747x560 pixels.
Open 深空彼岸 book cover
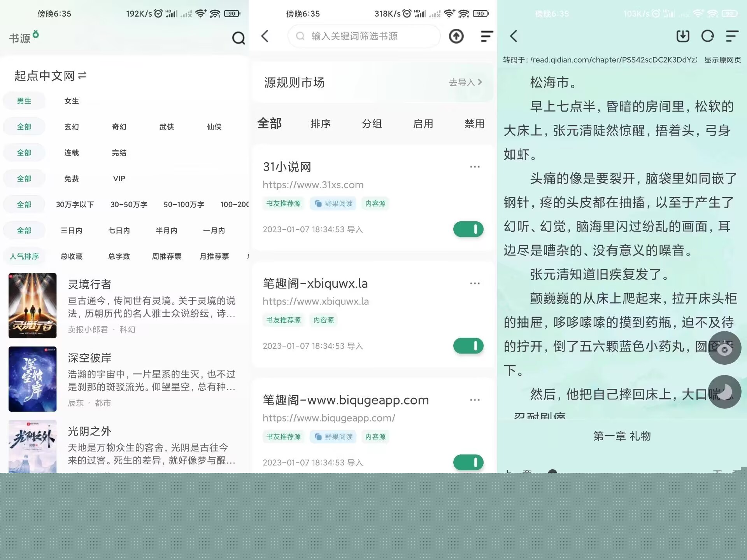coord(33,379)
